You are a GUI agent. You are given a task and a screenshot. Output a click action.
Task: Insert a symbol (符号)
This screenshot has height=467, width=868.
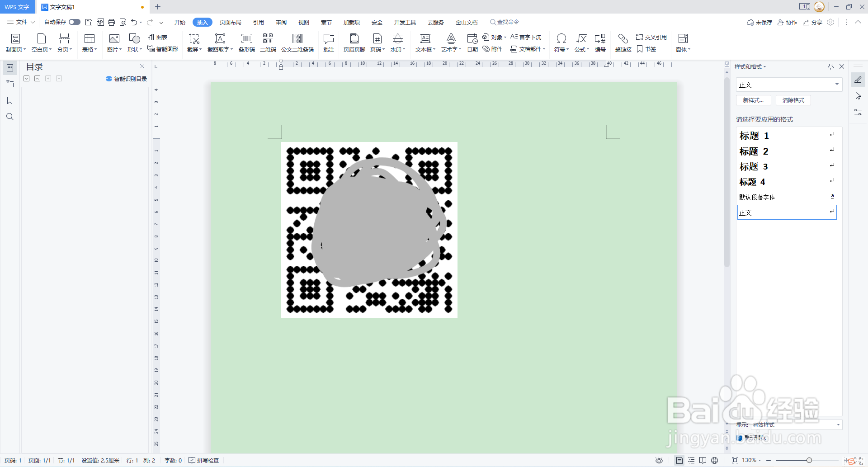pyautogui.click(x=561, y=43)
